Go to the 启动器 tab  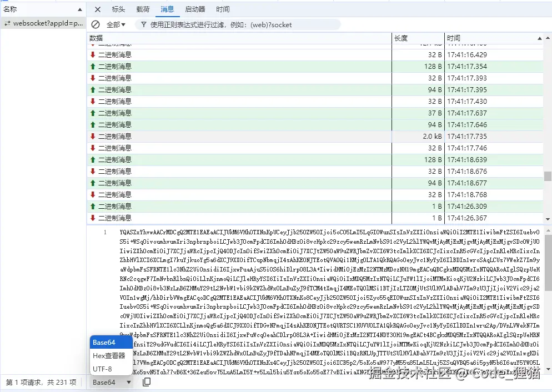[195, 9]
